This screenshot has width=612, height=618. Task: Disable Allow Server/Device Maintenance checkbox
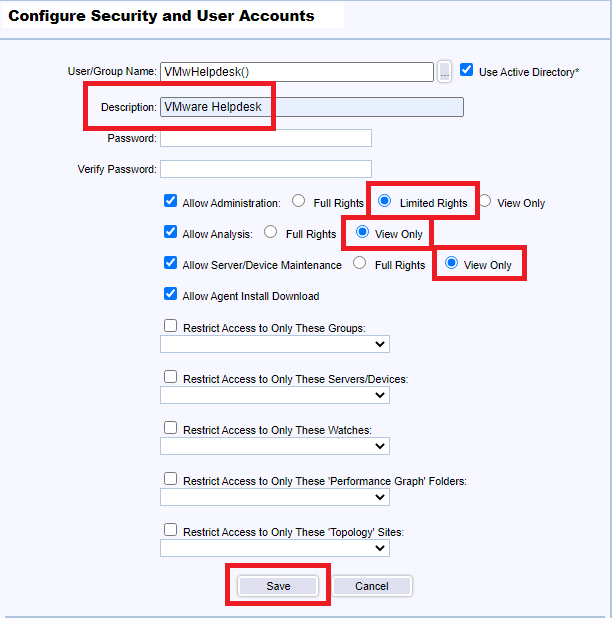click(x=171, y=264)
